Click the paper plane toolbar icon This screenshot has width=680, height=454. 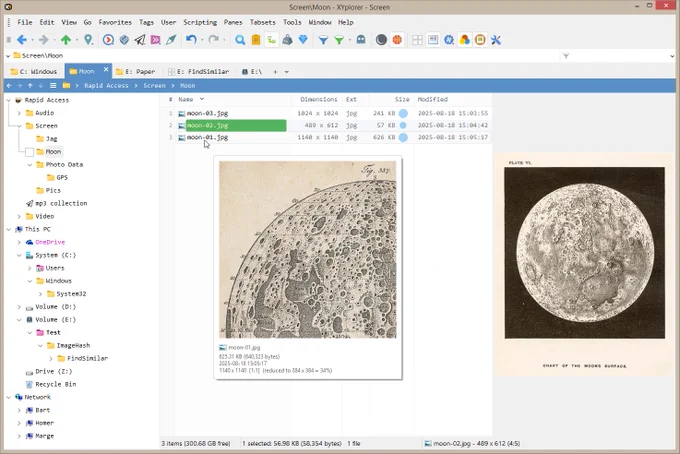(x=140, y=40)
